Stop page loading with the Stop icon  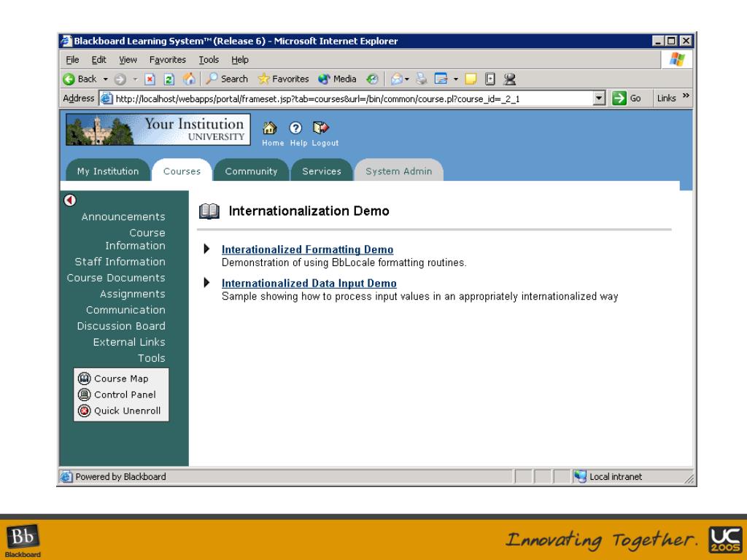(x=150, y=79)
